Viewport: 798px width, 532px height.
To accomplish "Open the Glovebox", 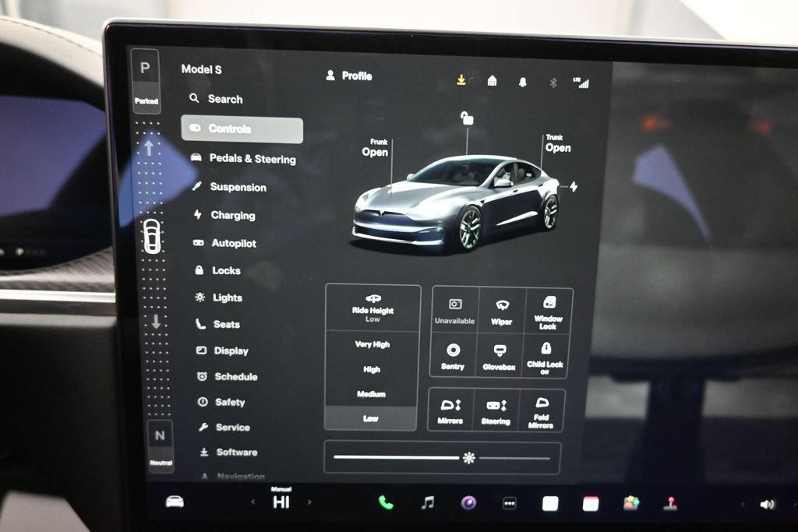I will click(500, 358).
